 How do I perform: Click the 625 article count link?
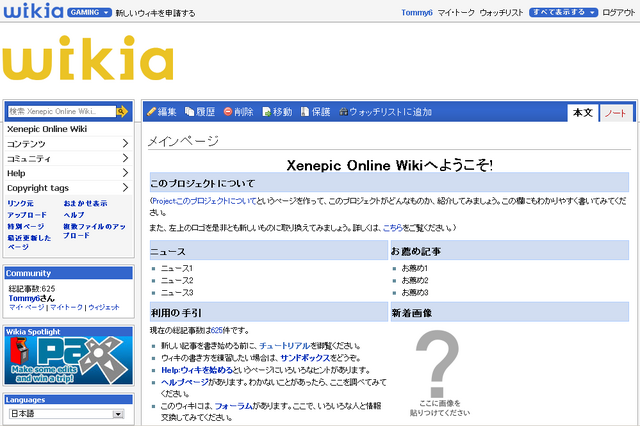[217, 330]
